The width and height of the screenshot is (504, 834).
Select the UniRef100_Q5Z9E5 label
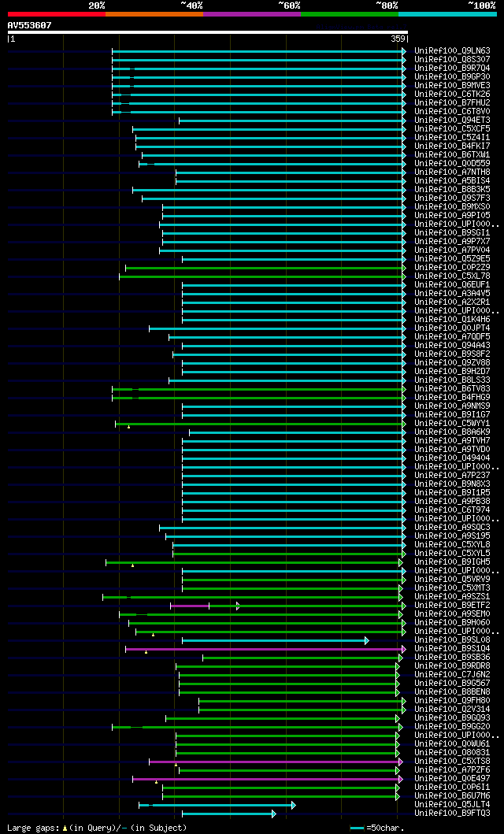coord(453,258)
